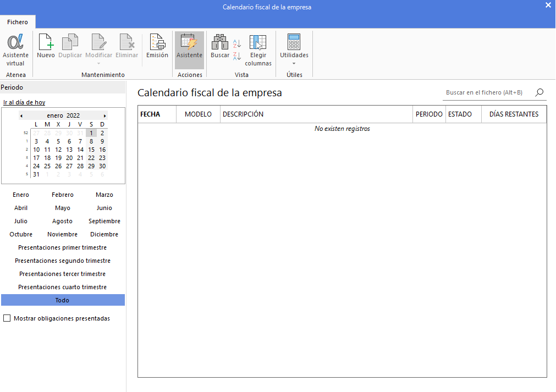
Task: Click the enero 2022 month title
Action: tap(63, 115)
